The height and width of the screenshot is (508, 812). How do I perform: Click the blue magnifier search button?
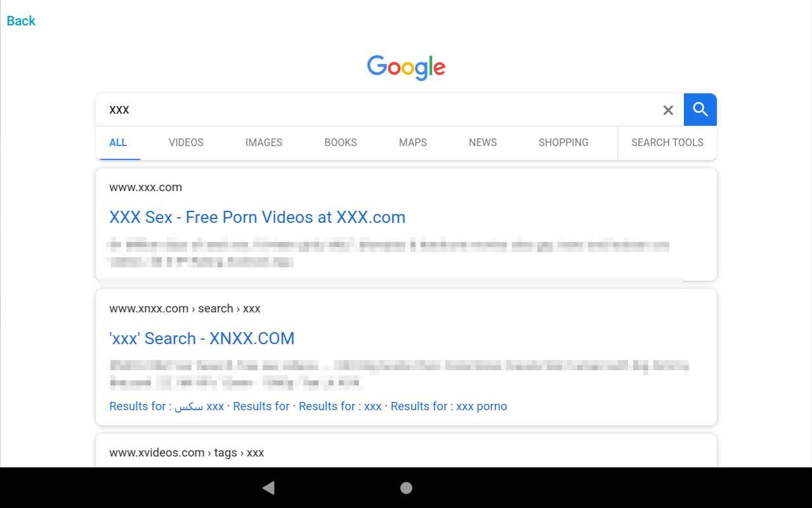coord(700,110)
